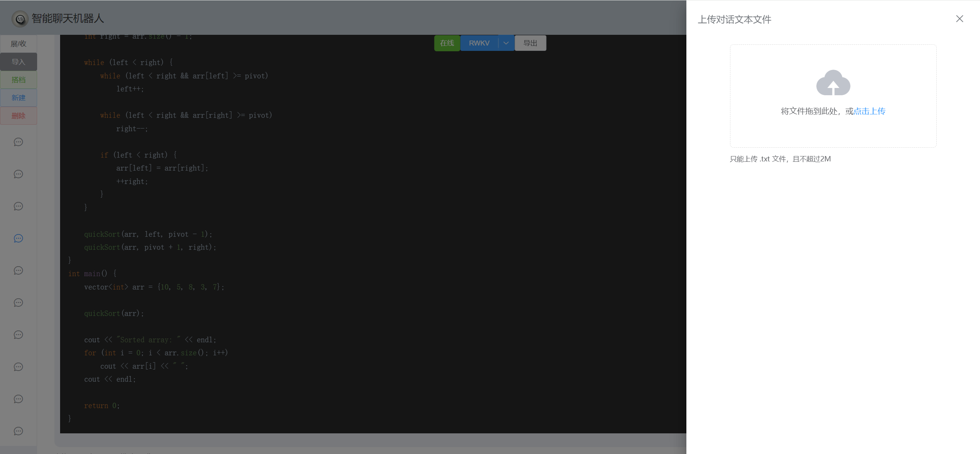This screenshot has height=454, width=980.
Task: Open file picker via 点击上传 link
Action: coord(869,111)
